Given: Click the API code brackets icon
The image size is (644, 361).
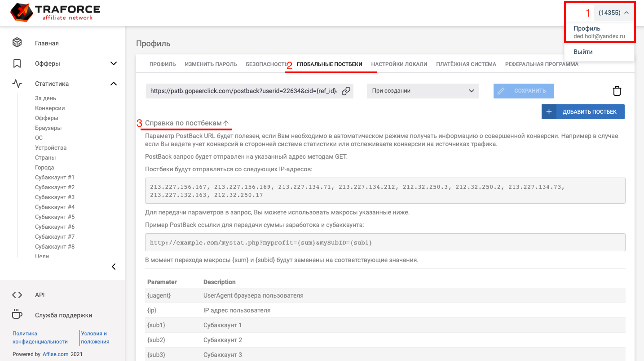Looking at the screenshot, I should point(17,295).
